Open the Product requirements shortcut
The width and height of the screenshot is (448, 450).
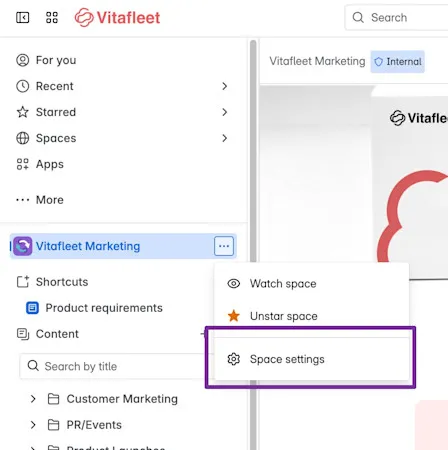(94, 308)
